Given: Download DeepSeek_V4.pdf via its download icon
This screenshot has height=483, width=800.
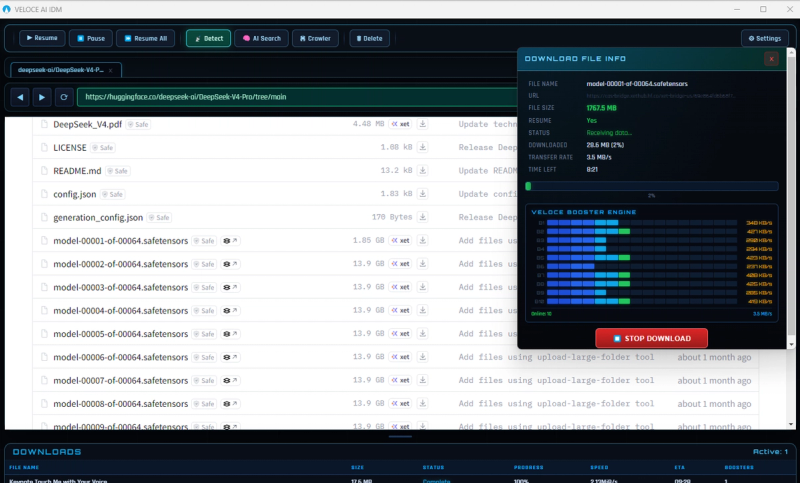Looking at the screenshot, I should 422,124.
